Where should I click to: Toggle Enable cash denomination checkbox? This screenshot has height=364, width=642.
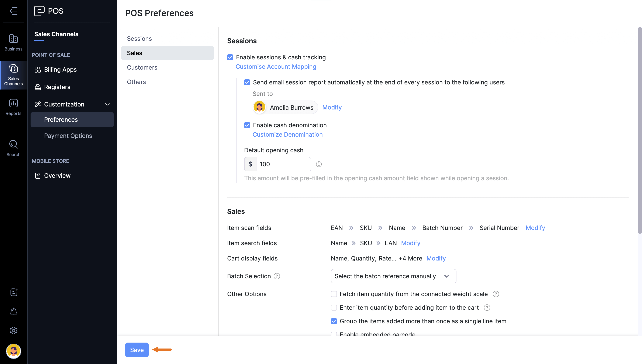(247, 125)
